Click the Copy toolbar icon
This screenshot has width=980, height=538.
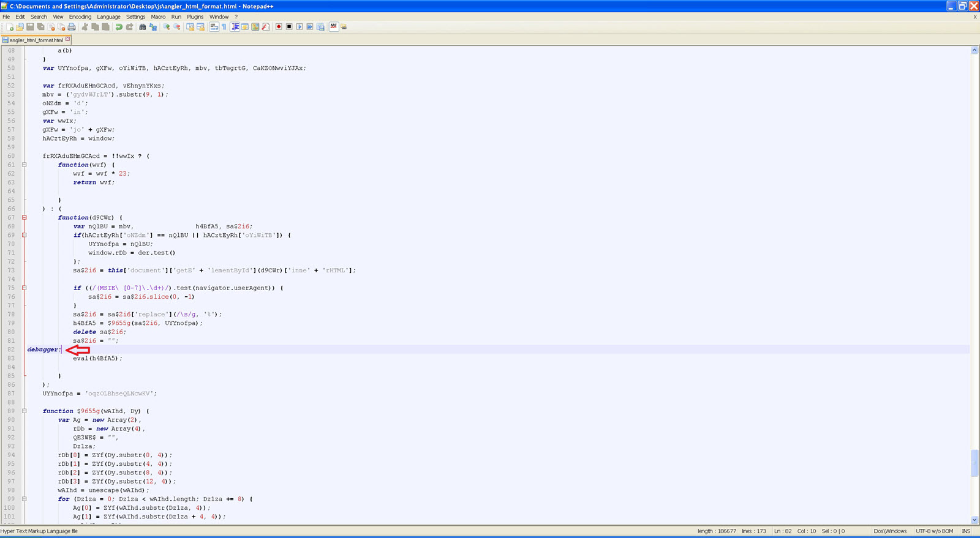tap(95, 27)
